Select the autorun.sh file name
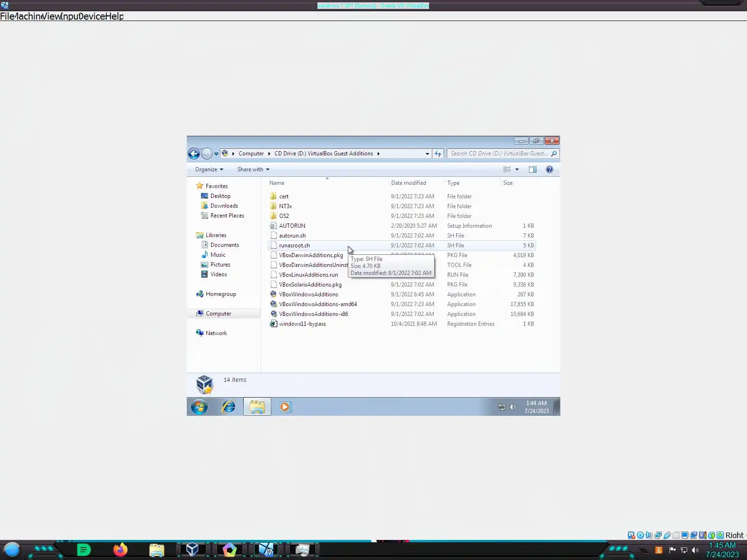 [292, 236]
